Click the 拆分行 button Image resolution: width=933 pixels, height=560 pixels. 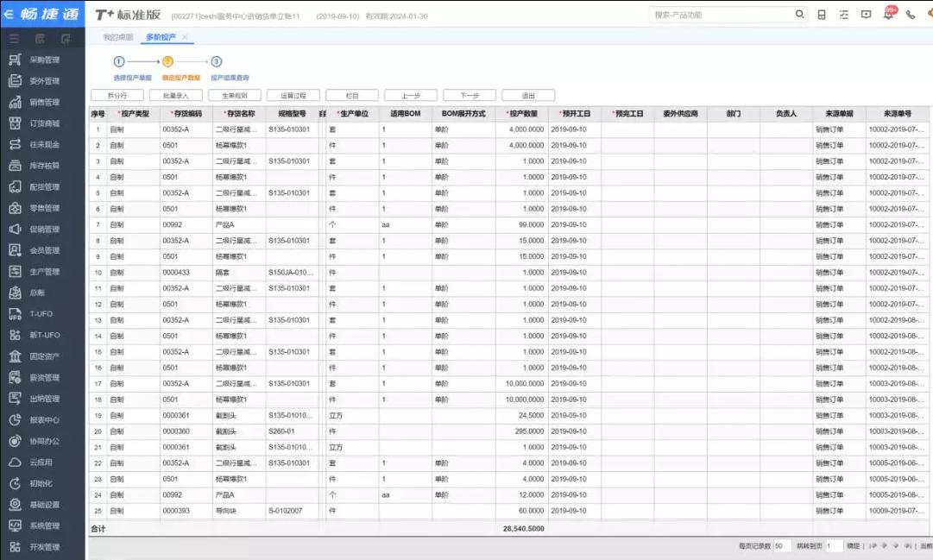(117, 96)
